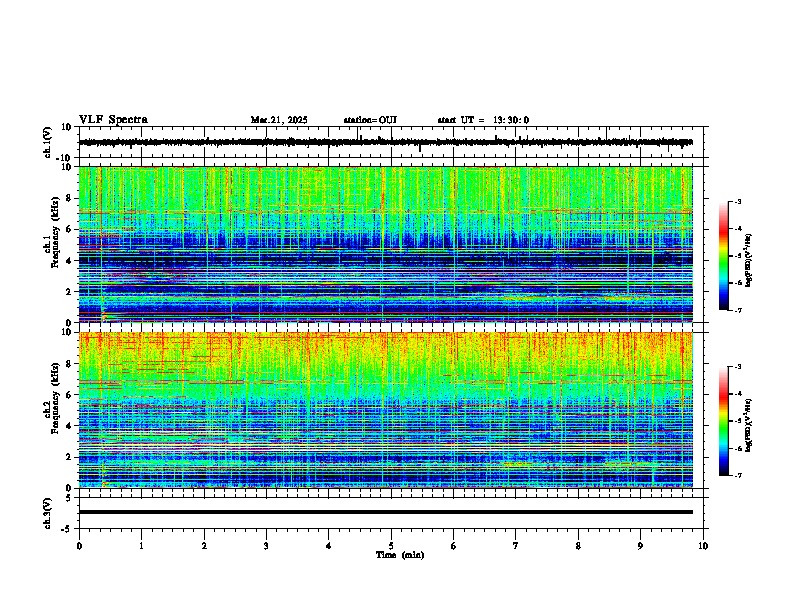Click the log(PSD) label beside the upper colorbar
Viewport: 792px width, 612px height.
click(749, 261)
